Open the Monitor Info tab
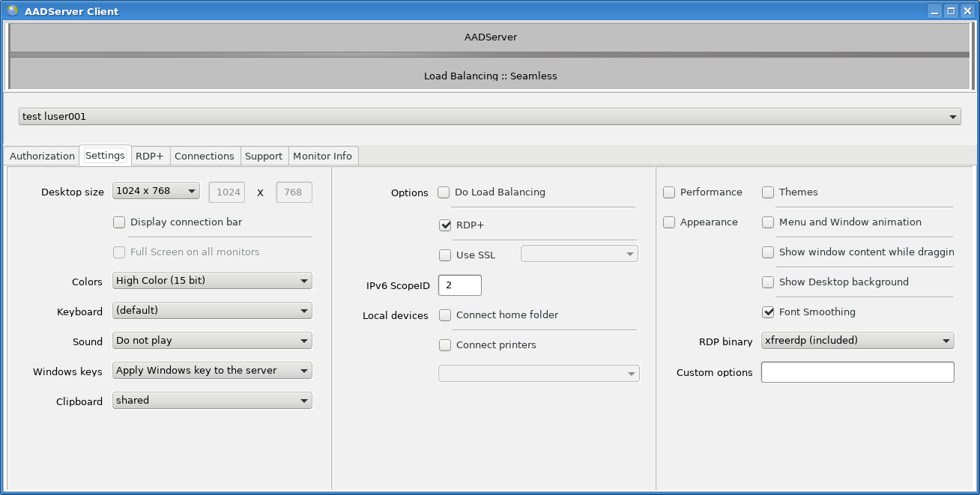Screen dimensions: 980x495 pos(322,156)
